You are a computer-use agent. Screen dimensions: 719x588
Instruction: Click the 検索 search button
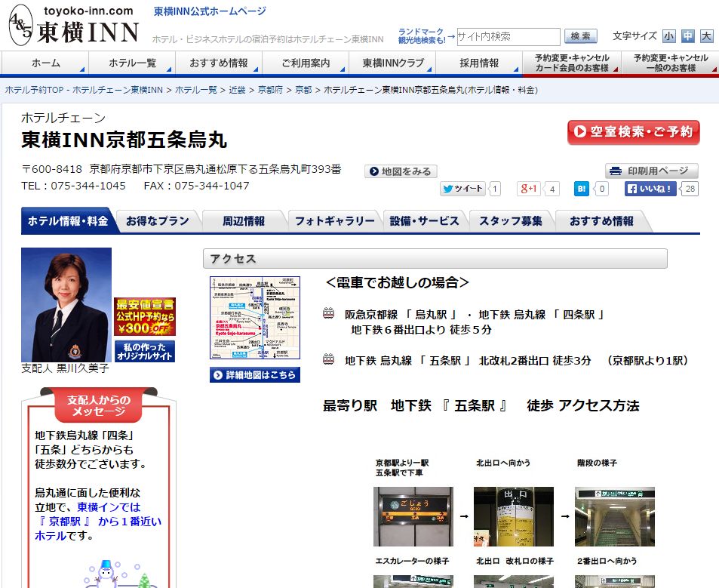pos(580,36)
